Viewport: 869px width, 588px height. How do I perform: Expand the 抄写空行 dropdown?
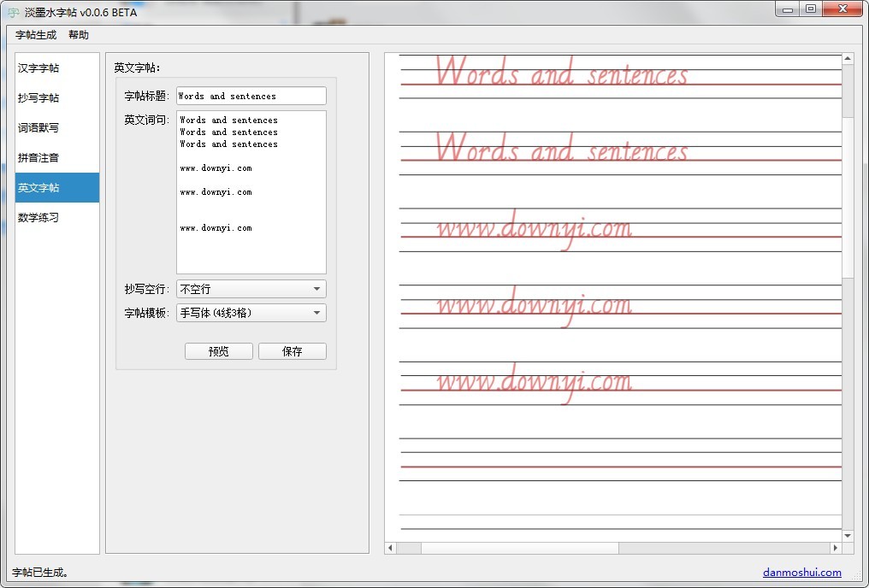(251, 290)
